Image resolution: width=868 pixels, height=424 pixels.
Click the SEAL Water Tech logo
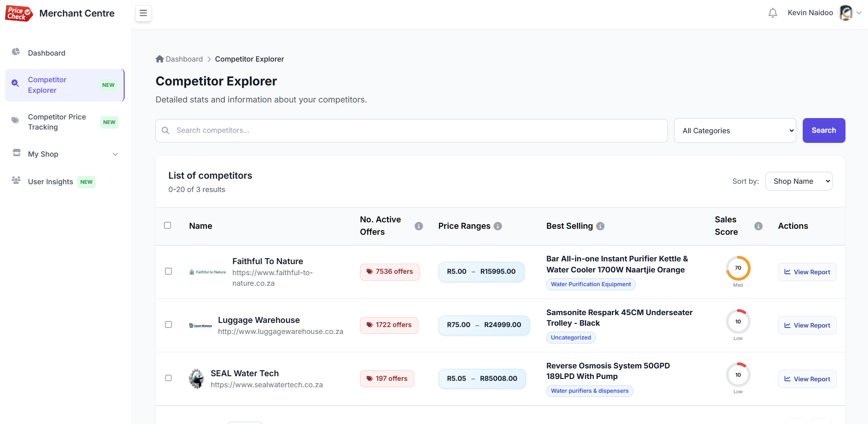tap(197, 379)
